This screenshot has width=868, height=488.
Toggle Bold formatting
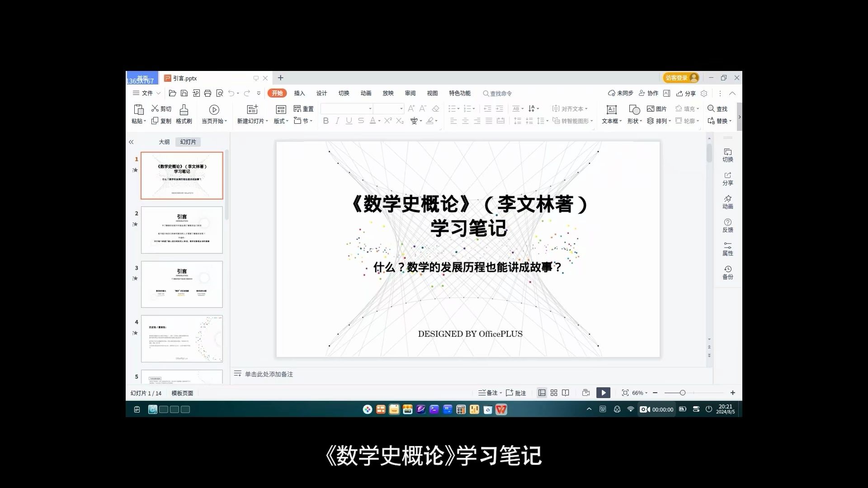pyautogui.click(x=325, y=121)
